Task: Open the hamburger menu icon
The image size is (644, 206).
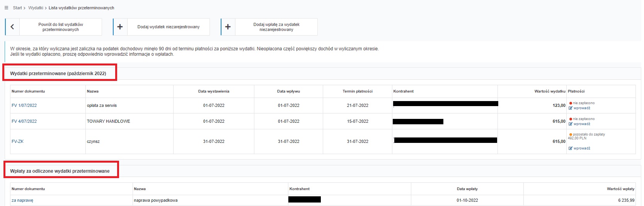Action: pyautogui.click(x=6, y=8)
